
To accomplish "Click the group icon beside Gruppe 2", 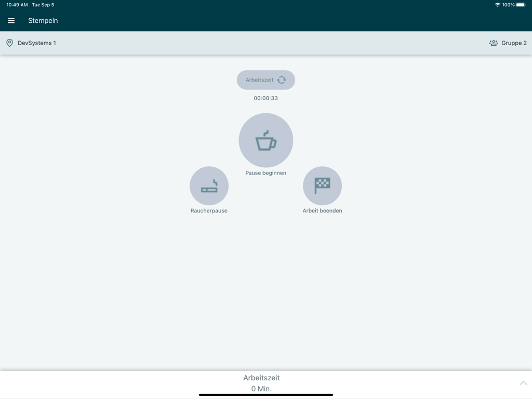I will tap(493, 43).
